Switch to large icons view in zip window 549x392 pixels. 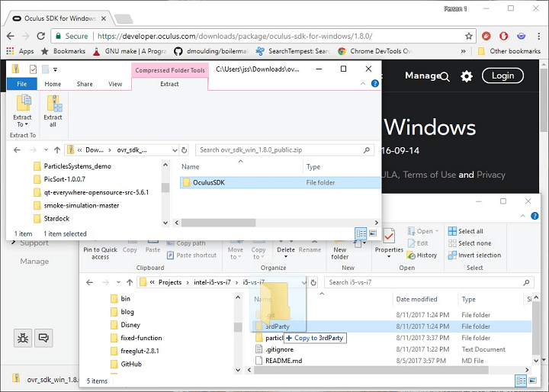[374, 233]
